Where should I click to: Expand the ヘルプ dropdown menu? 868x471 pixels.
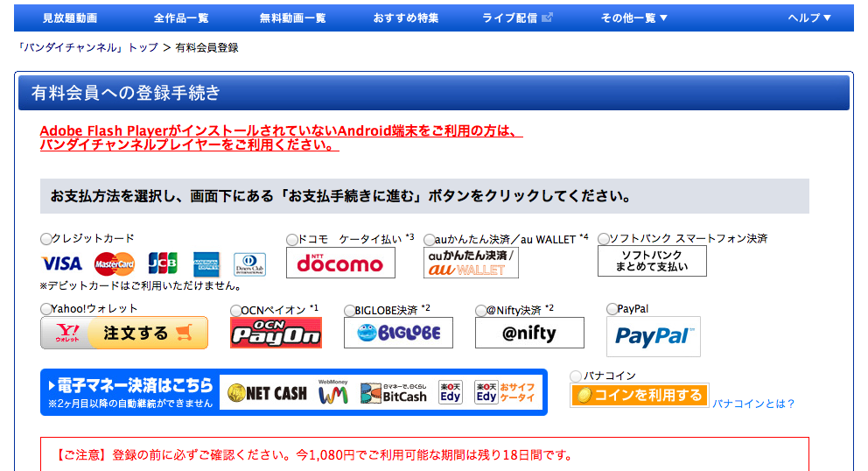tap(809, 18)
